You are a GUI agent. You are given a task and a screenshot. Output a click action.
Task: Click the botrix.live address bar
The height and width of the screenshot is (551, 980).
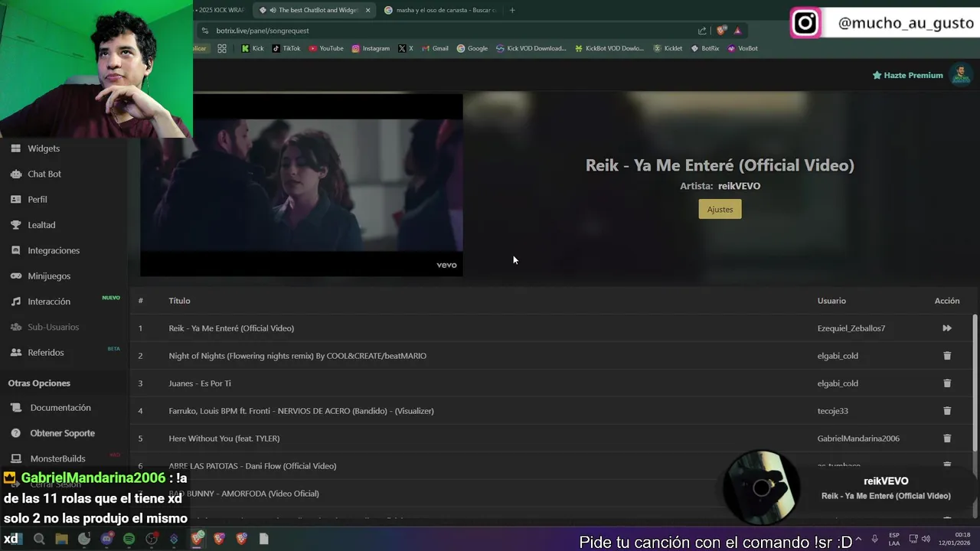click(452, 31)
